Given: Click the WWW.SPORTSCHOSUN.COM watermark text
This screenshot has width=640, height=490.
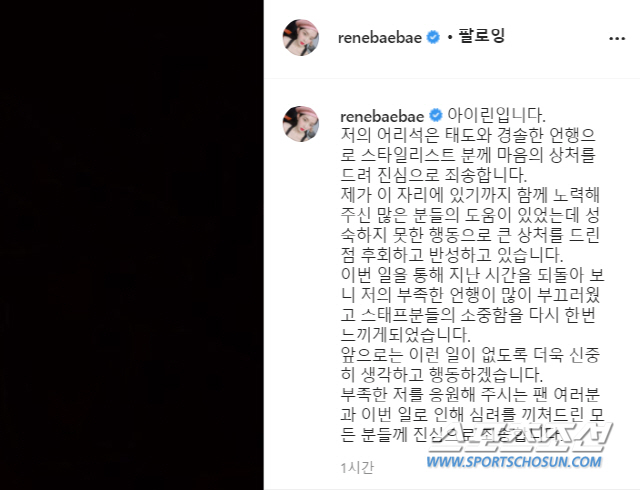Looking at the screenshot, I should [514, 462].
